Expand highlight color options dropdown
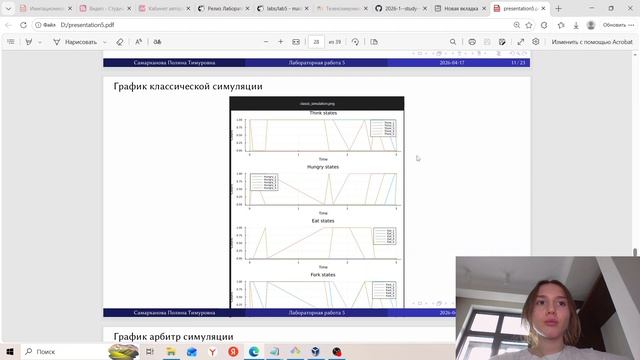Image resolution: width=640 pixels, height=360 pixels. [40, 42]
